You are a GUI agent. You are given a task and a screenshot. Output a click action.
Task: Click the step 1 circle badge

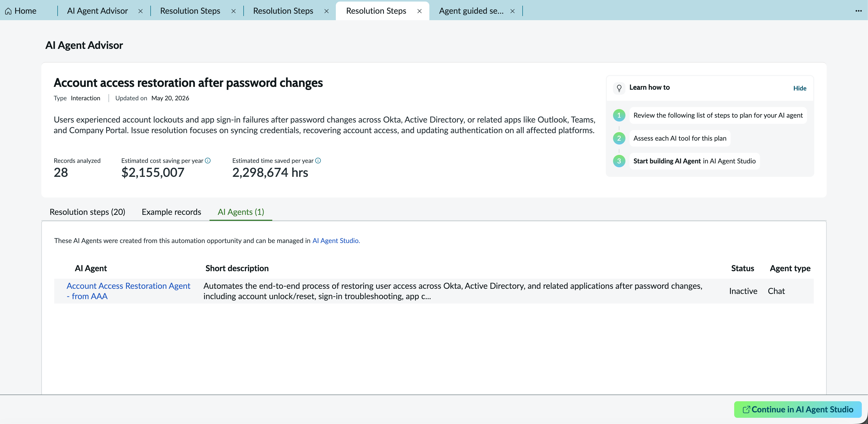click(x=619, y=115)
